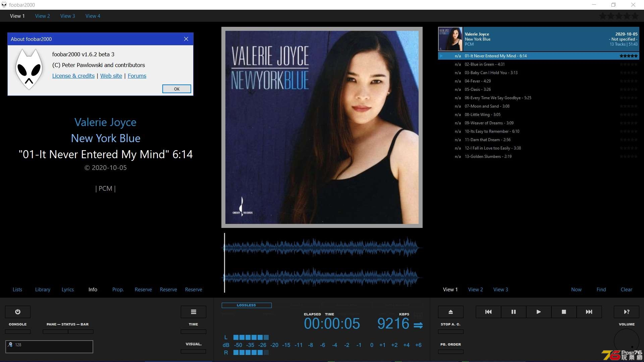Select track 08-Little Wing

coord(539,115)
